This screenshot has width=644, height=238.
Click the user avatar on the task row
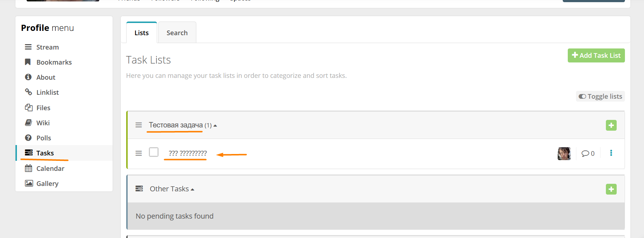564,153
